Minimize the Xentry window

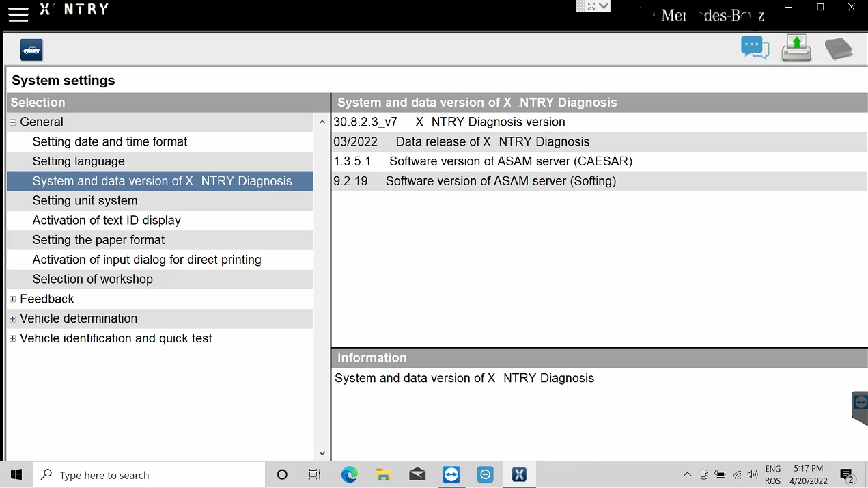(789, 8)
